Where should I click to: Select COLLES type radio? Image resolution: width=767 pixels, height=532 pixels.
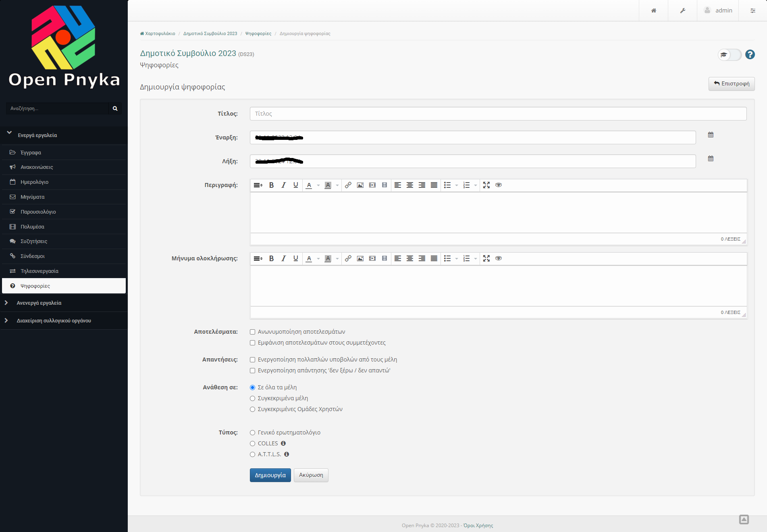pos(252,444)
